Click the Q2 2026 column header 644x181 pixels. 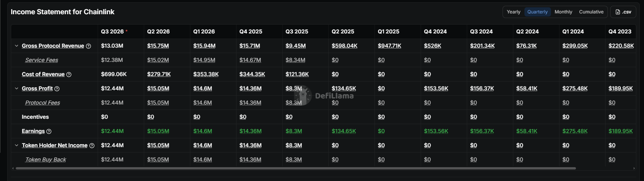point(158,32)
